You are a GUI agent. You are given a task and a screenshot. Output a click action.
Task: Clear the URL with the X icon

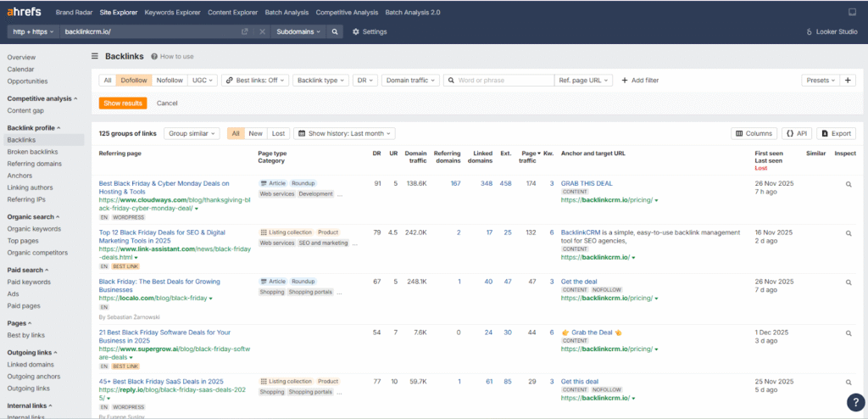coord(262,31)
